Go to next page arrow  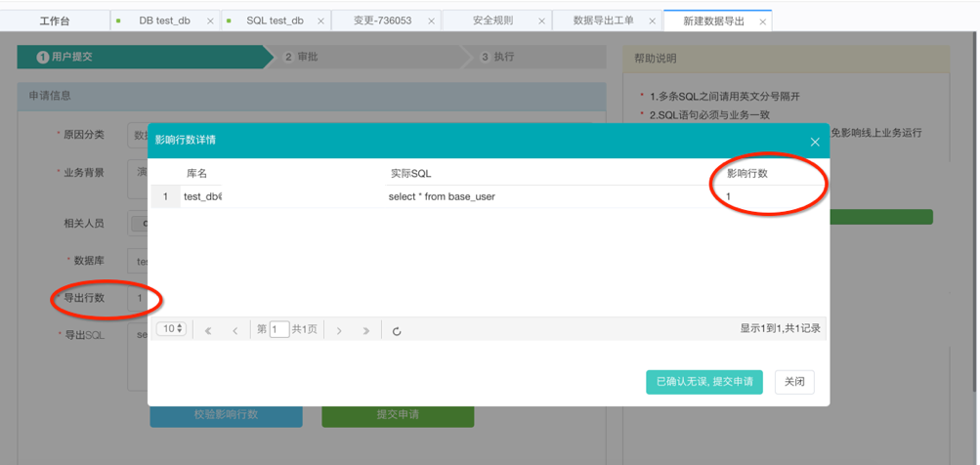point(339,330)
